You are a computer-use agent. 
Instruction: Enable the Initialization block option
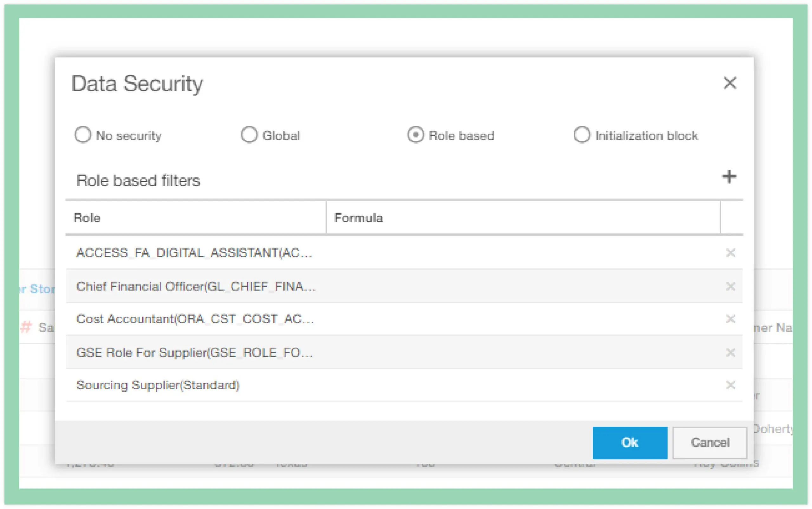coord(582,135)
